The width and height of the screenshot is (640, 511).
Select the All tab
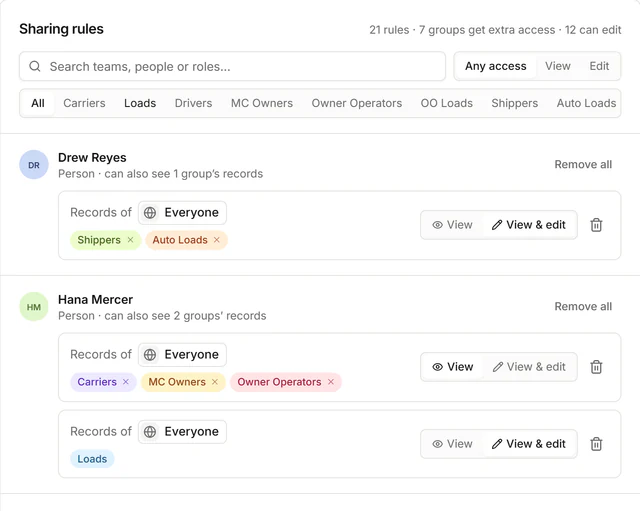pyautogui.click(x=38, y=103)
